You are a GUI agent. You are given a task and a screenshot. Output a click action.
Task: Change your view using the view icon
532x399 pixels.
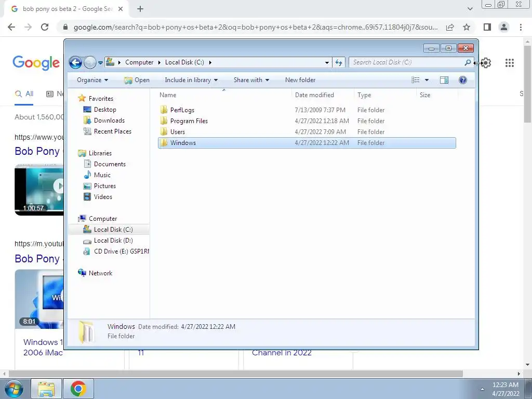point(416,80)
